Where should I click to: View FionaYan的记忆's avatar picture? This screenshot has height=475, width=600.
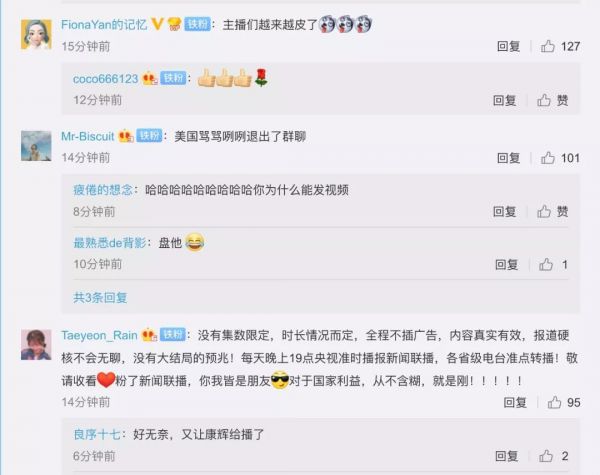coord(36,34)
